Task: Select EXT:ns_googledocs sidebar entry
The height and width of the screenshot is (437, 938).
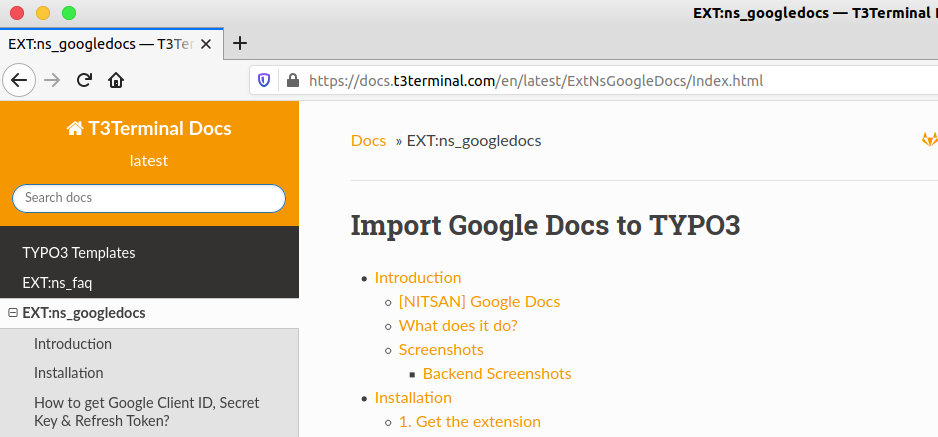Action: 84,313
